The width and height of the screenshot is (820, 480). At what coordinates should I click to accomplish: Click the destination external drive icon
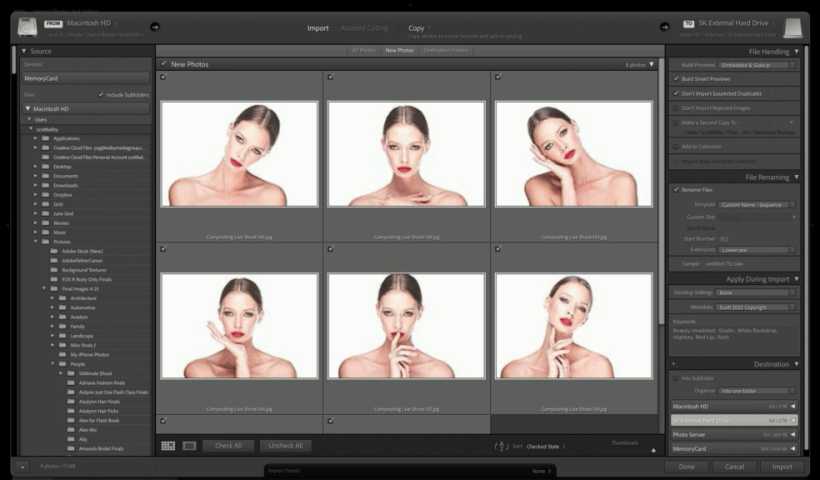tap(792, 28)
